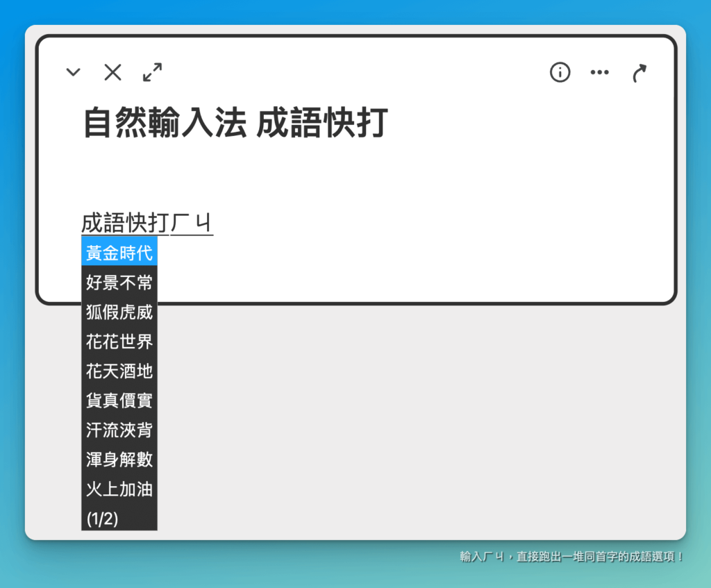Choose candidate 火上加油
711x588 pixels.
tap(119, 488)
